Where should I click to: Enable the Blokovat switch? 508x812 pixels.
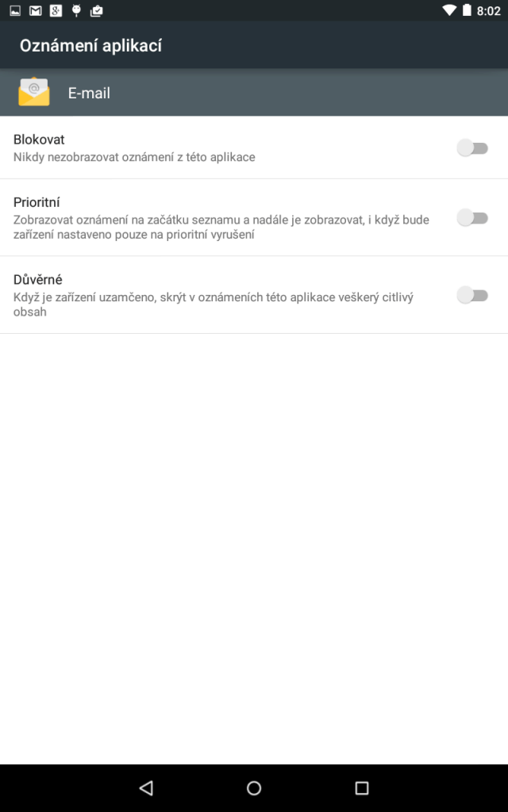pos(472,148)
